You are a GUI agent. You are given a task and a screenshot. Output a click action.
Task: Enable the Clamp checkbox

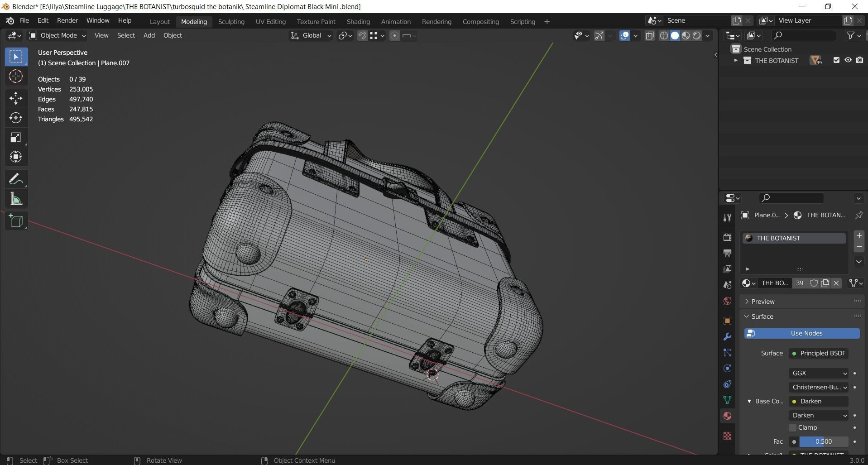792,427
